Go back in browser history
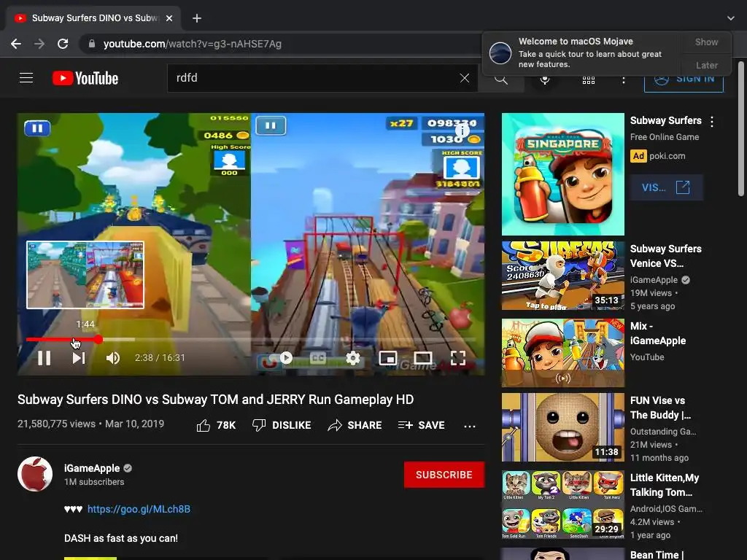The width and height of the screenshot is (747, 560). [x=16, y=44]
